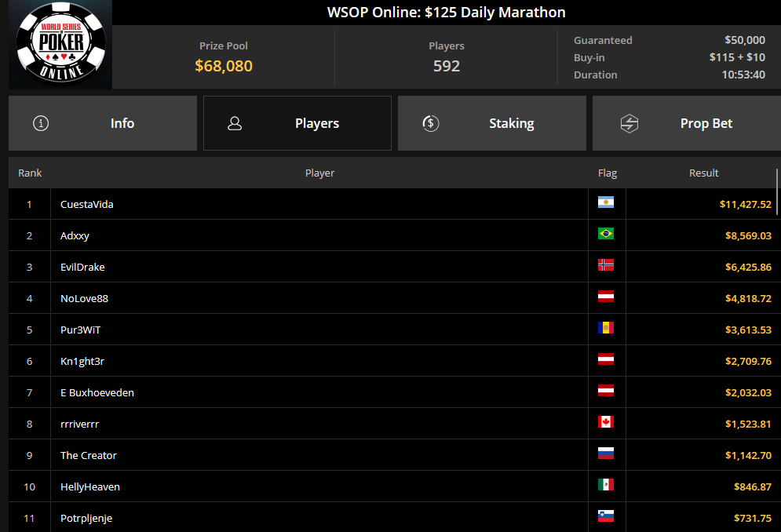Open the Info tab
The width and height of the screenshot is (781, 532).
pyautogui.click(x=103, y=123)
